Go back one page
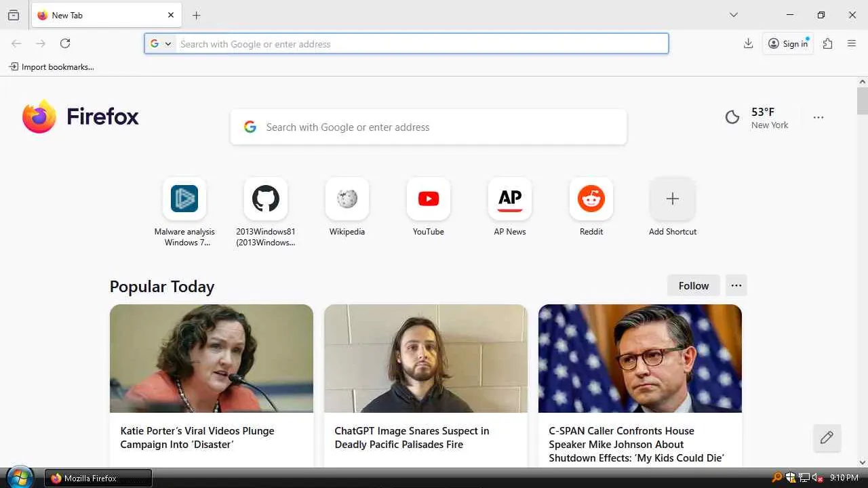 click(16, 43)
